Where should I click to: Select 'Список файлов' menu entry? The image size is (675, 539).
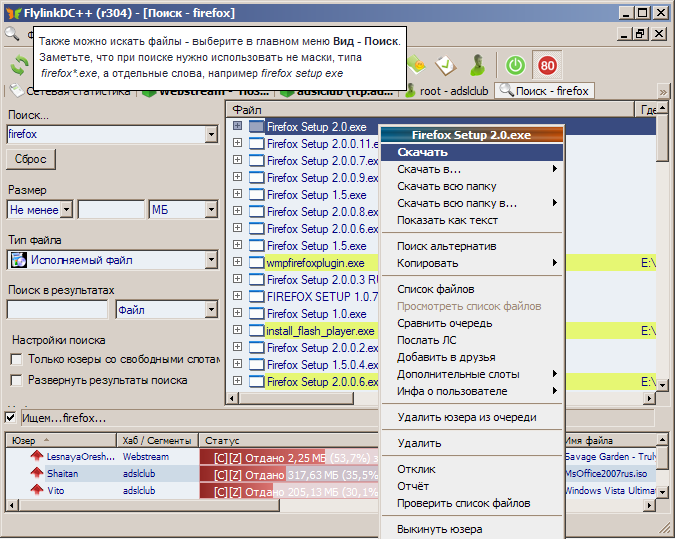[472, 289]
